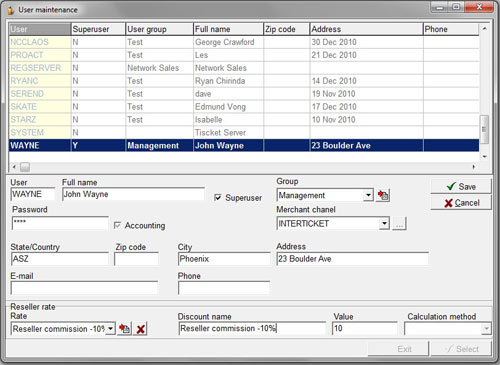
Task: Open the Calculation method dropdown
Action: pos(486,329)
